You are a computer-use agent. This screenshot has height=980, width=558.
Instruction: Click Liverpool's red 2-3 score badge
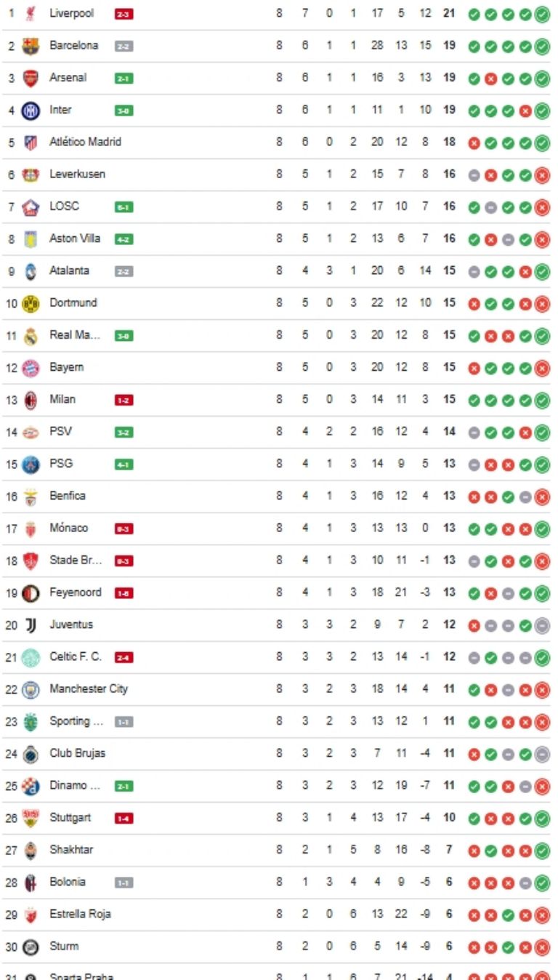tap(124, 15)
